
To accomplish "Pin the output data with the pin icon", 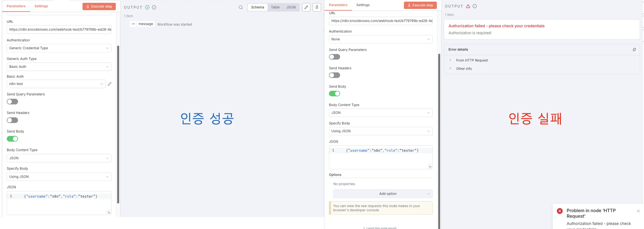I will click(x=316, y=7).
